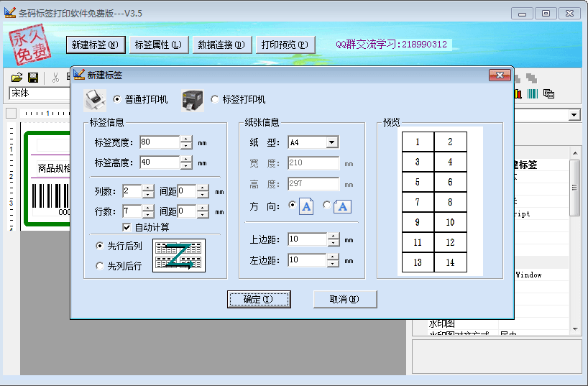Click the landscape orientation page icon
This screenshot has height=386, width=588.
(342, 206)
